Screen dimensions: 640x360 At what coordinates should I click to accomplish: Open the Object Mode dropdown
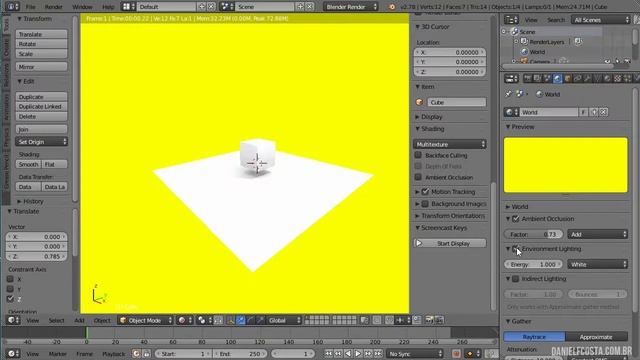point(145,320)
